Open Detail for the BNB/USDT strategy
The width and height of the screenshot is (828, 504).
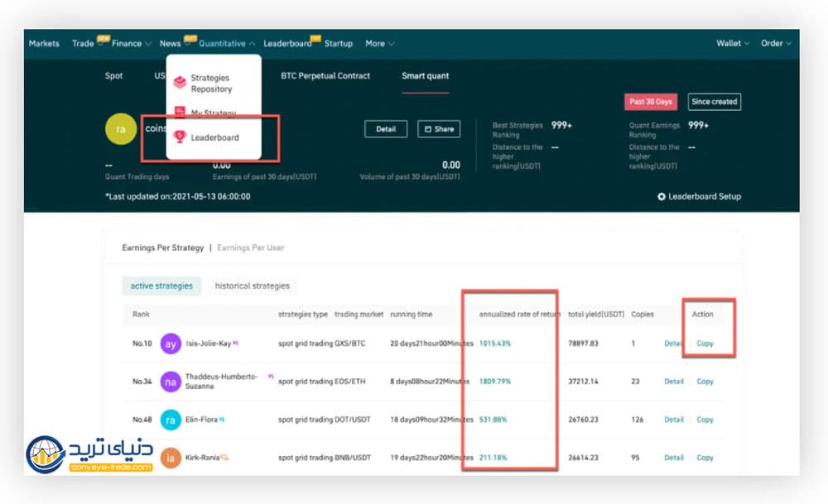(674, 457)
